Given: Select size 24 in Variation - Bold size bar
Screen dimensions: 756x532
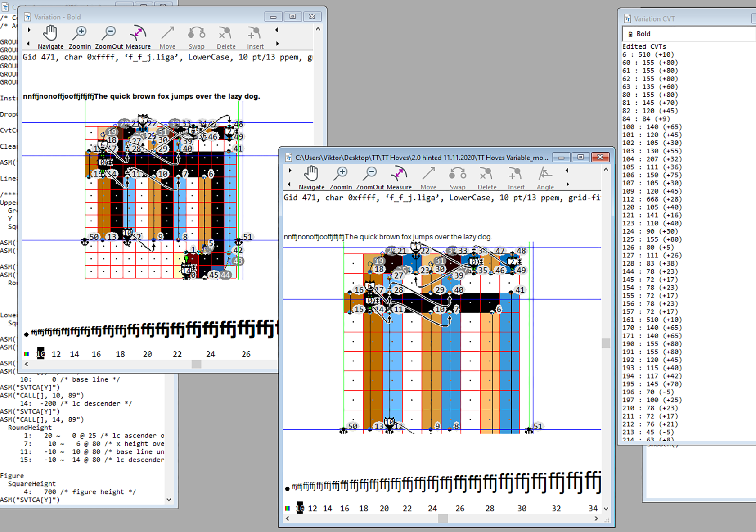Looking at the screenshot, I should coord(211,354).
